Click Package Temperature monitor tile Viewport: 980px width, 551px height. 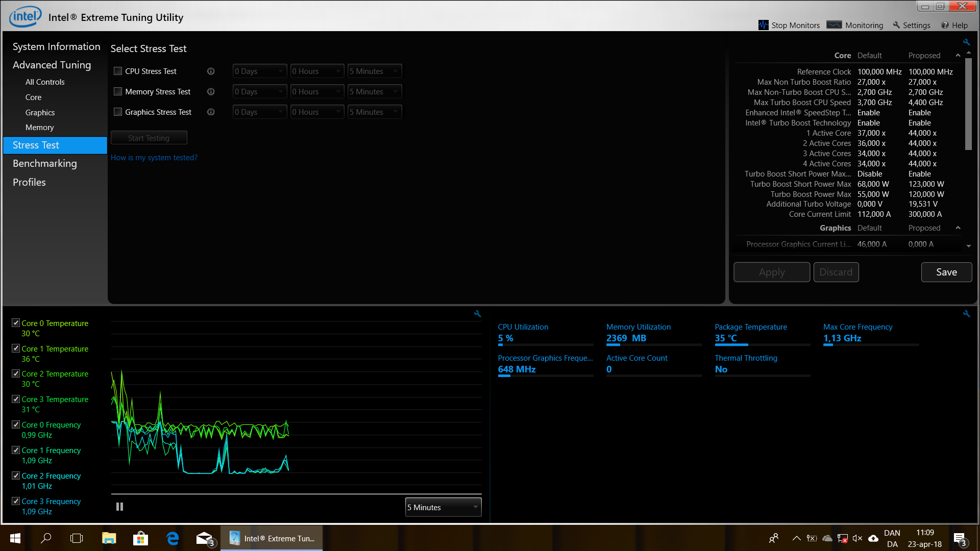pyautogui.click(x=762, y=335)
